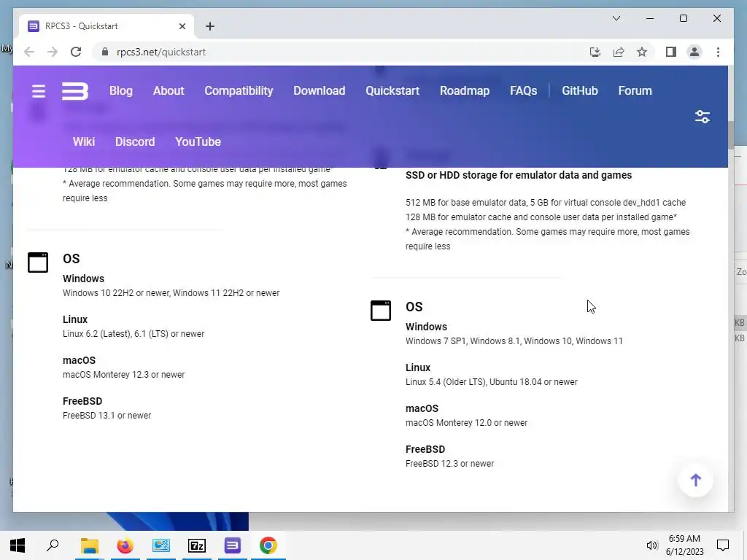Open the notification center icon

point(723,545)
